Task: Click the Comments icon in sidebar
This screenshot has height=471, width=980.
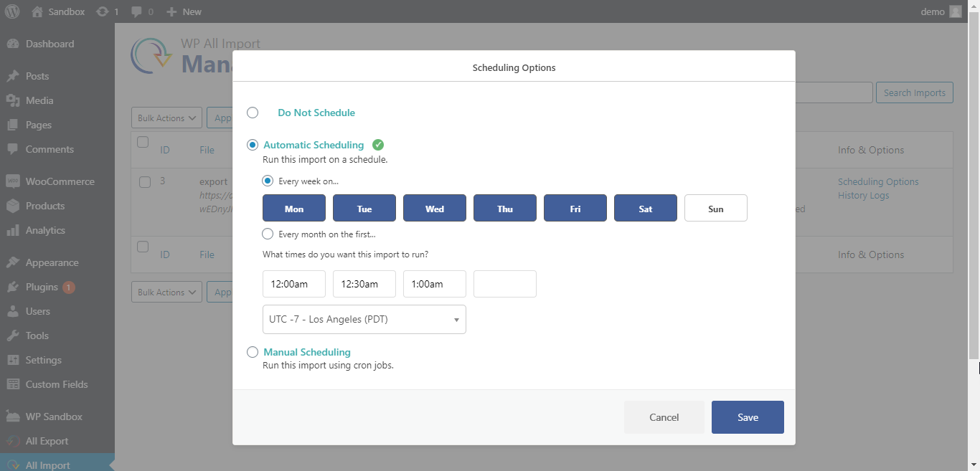Action: (x=13, y=149)
